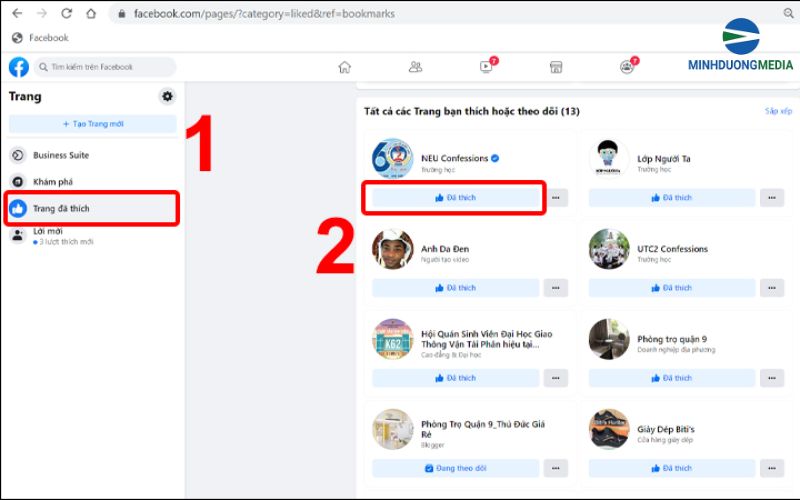Open the Watch video tab icon
The height and width of the screenshot is (500, 800).
tap(486, 67)
